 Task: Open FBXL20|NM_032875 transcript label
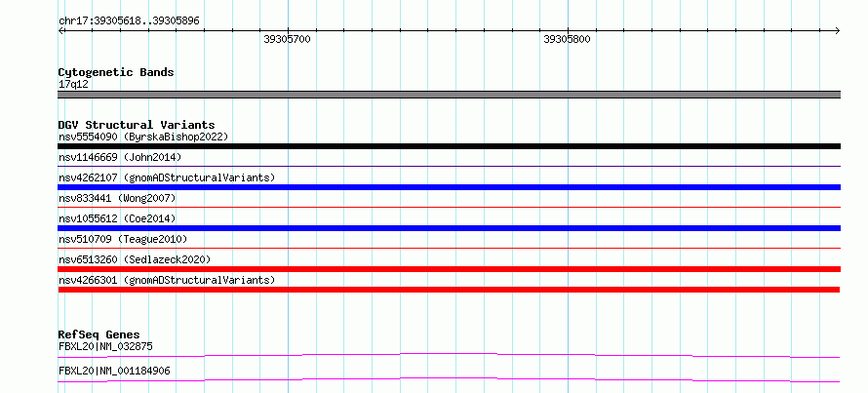(105, 347)
